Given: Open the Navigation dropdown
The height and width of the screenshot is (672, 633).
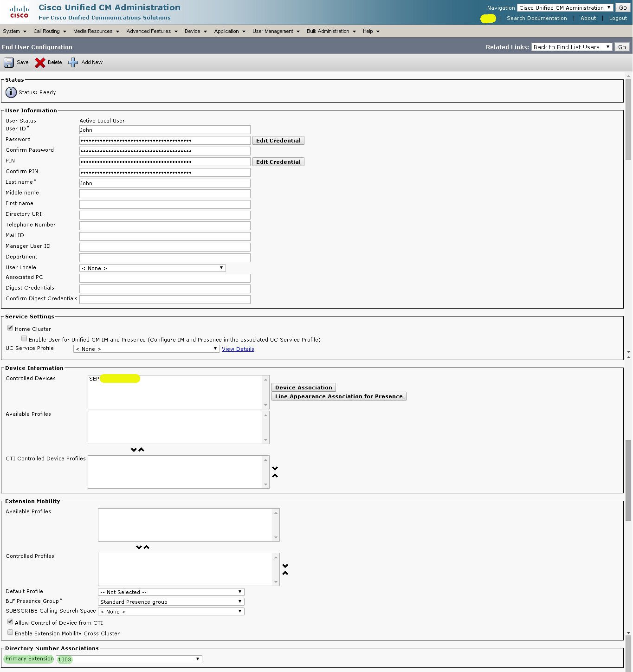Looking at the screenshot, I should (565, 8).
